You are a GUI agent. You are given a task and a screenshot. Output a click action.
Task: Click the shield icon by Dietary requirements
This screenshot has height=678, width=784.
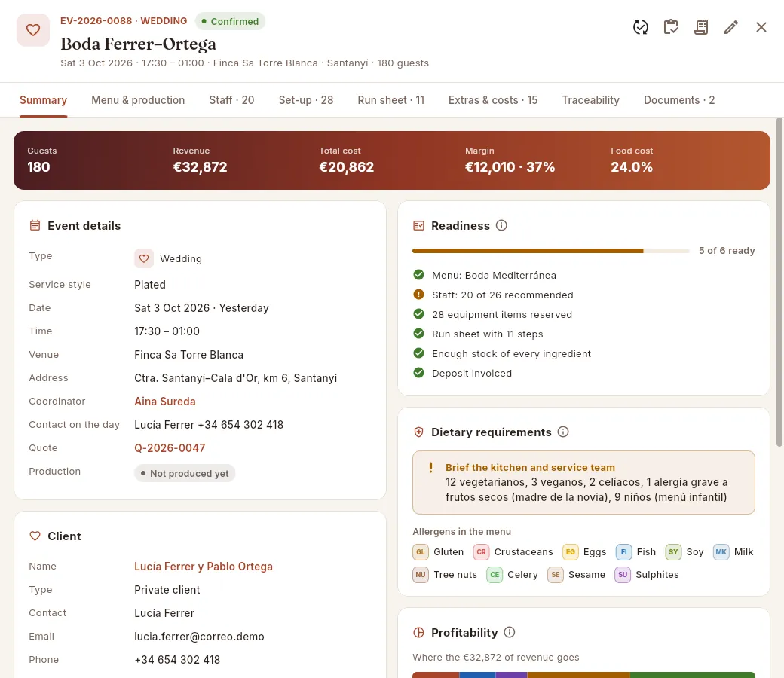(x=418, y=432)
